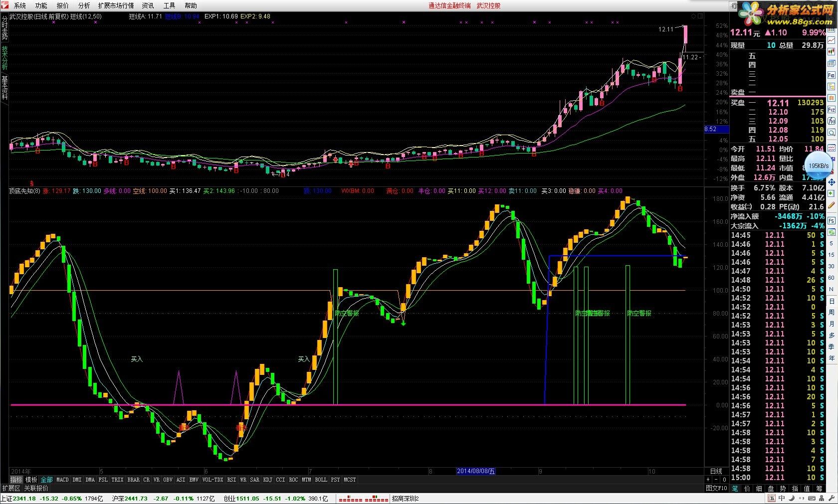Open the 系统 menu
This screenshot has width=838, height=504.
click(20, 5)
